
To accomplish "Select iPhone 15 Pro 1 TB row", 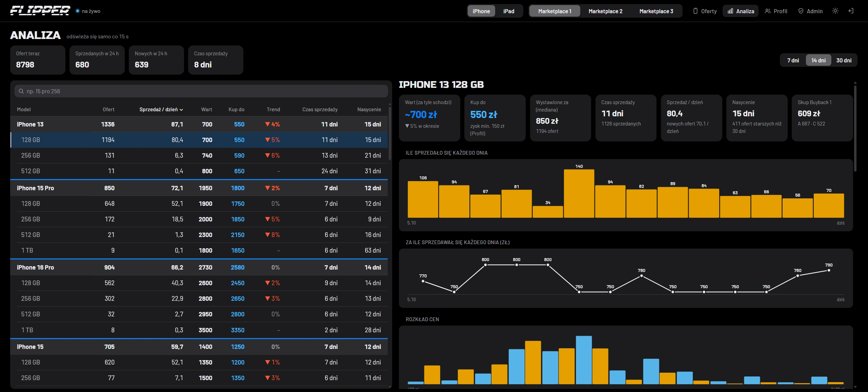I will 199,251.
